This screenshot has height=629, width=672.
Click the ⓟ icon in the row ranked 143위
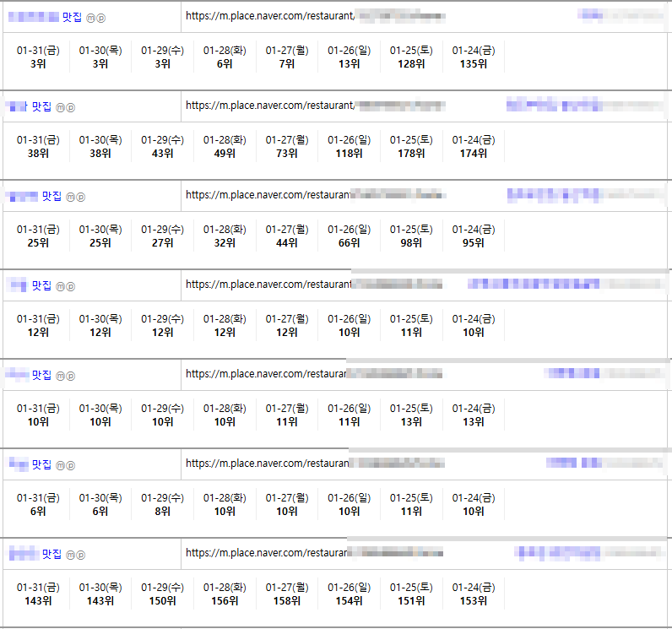point(81,555)
